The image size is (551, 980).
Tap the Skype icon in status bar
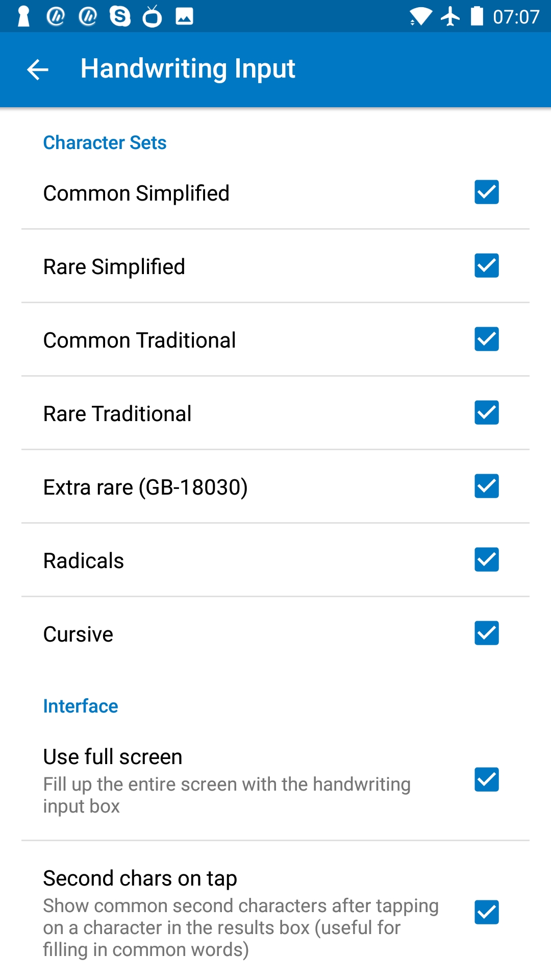click(x=120, y=16)
